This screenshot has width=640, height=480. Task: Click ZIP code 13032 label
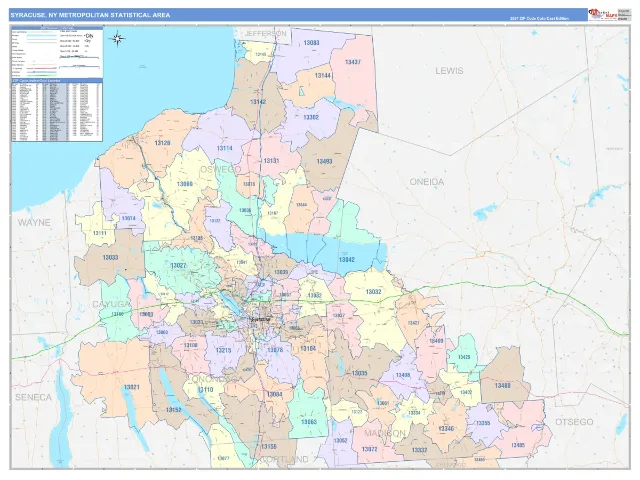click(373, 292)
